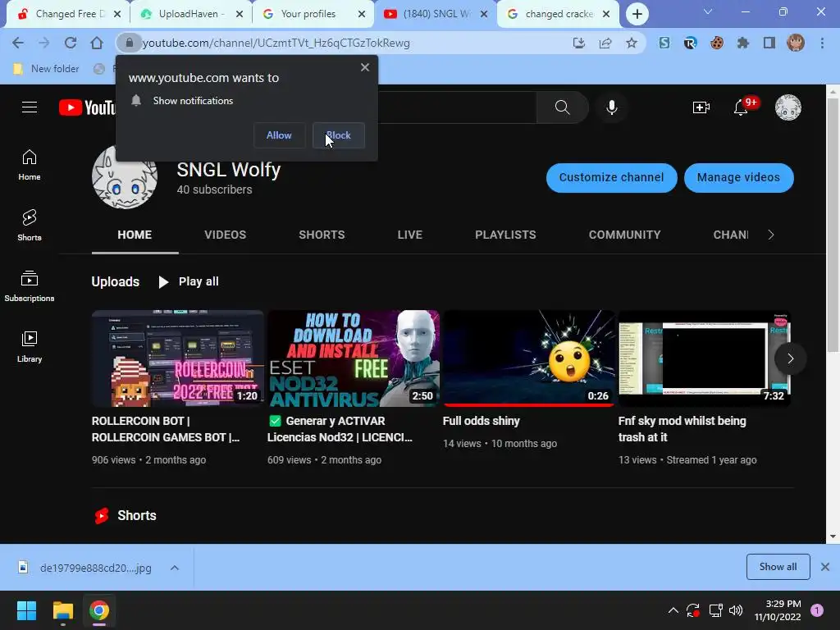The height and width of the screenshot is (630, 840).
Task: Open the Create video icon
Action: click(x=701, y=107)
